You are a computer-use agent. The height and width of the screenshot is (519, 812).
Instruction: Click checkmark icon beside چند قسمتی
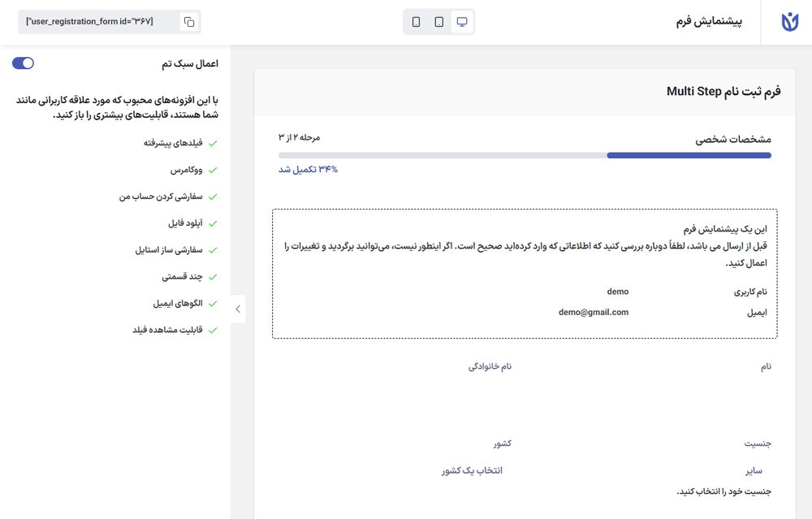pos(213,277)
